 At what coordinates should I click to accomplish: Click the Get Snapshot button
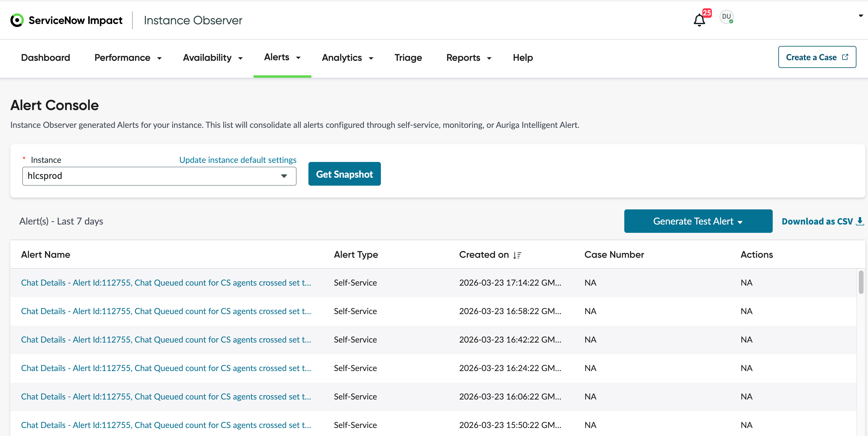(x=344, y=174)
